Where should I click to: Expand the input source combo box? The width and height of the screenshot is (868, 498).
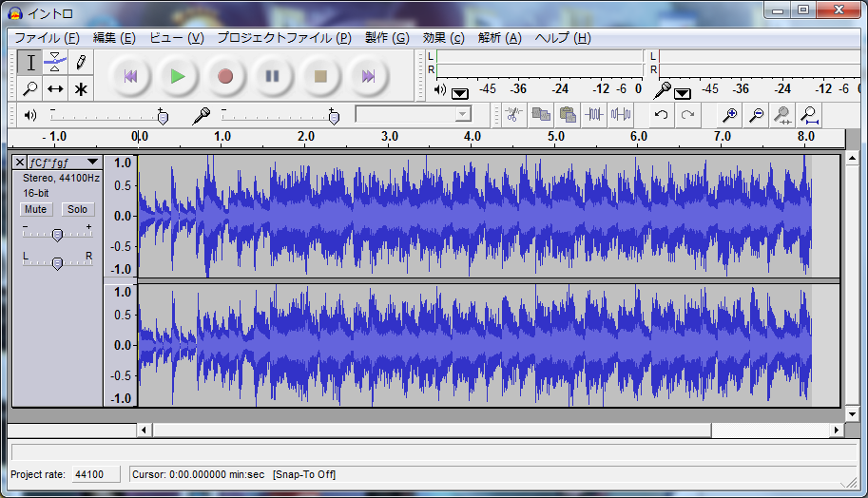click(463, 115)
